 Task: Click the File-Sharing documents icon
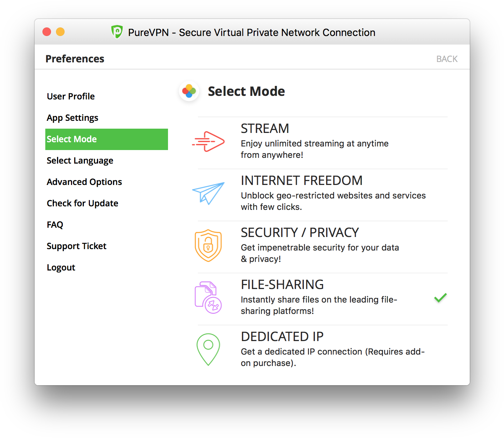[208, 298]
